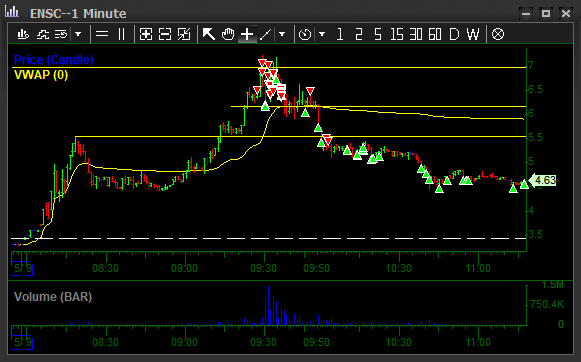Image resolution: width=581 pixels, height=362 pixels.
Task: Select the hand pan tool
Action: click(x=228, y=34)
